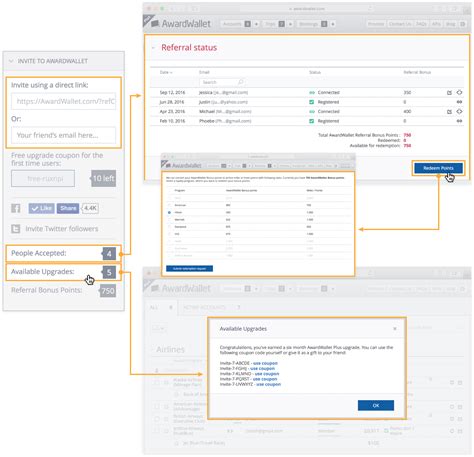474x457 pixels.
Task: Collapse the Invite to AwardWallet panel chevron
Action: point(11,61)
